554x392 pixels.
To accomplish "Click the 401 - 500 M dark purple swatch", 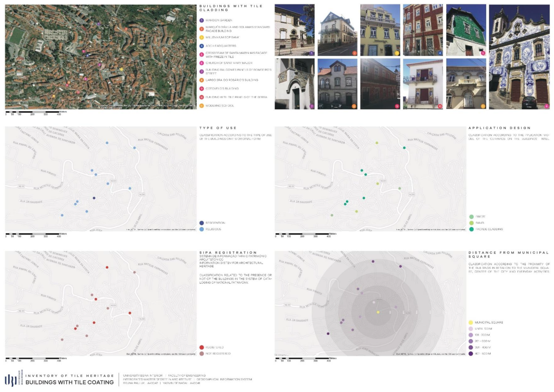I will point(471,354).
